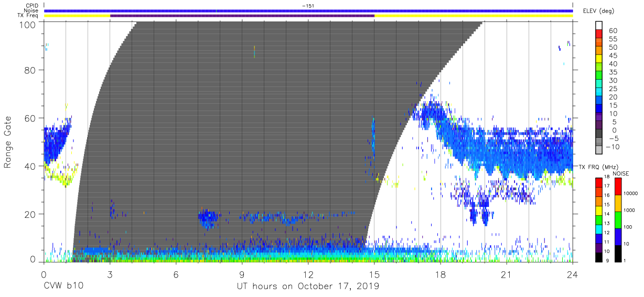This screenshot has width=644, height=297.
Task: Click the '24' tick on the UT hours axis
Action: pyautogui.click(x=573, y=274)
